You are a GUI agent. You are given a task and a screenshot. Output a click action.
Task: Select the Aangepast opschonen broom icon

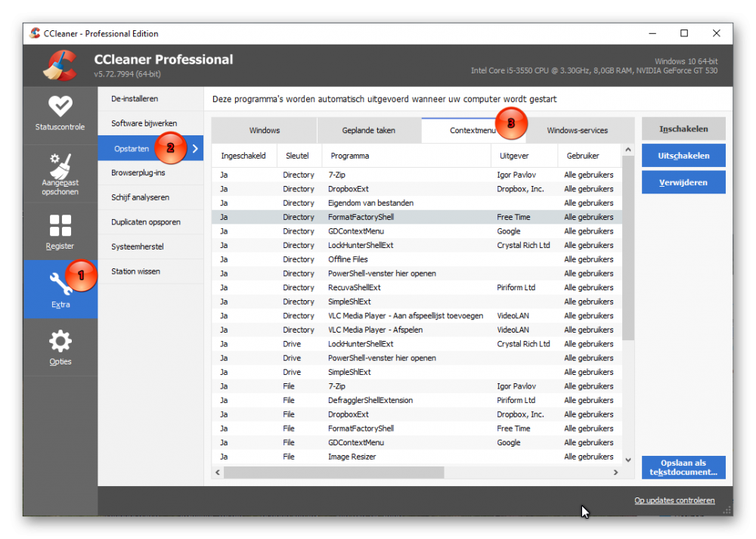click(x=60, y=166)
